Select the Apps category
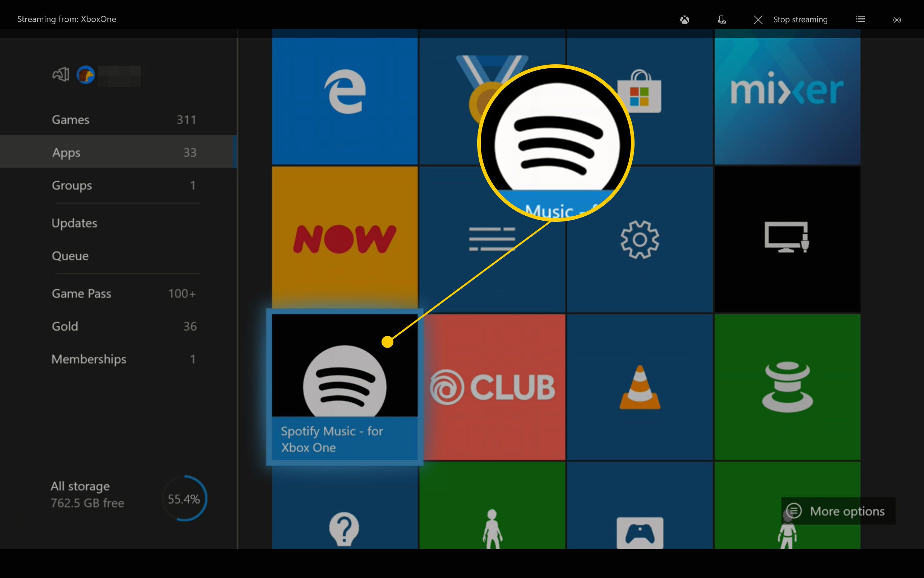 [x=118, y=152]
